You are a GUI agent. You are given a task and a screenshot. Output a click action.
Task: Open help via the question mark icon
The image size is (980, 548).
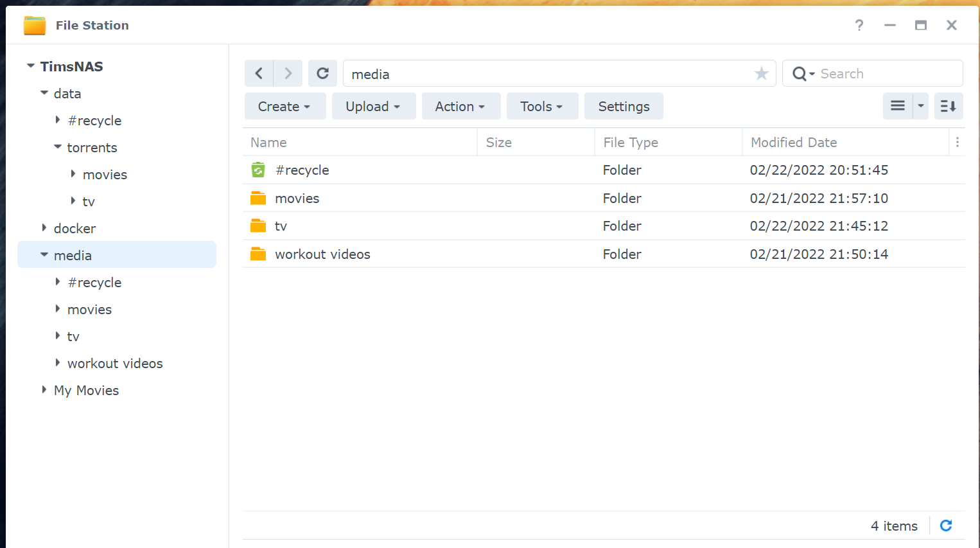859,25
